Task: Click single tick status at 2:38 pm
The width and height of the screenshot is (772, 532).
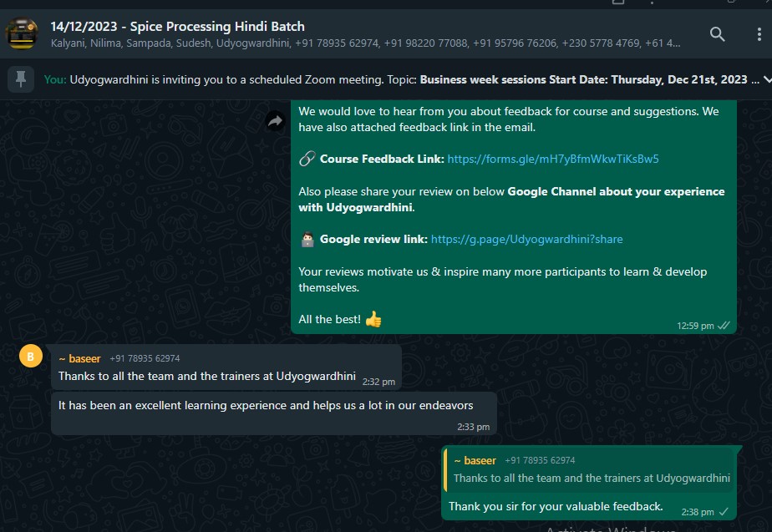Action: pos(724,511)
